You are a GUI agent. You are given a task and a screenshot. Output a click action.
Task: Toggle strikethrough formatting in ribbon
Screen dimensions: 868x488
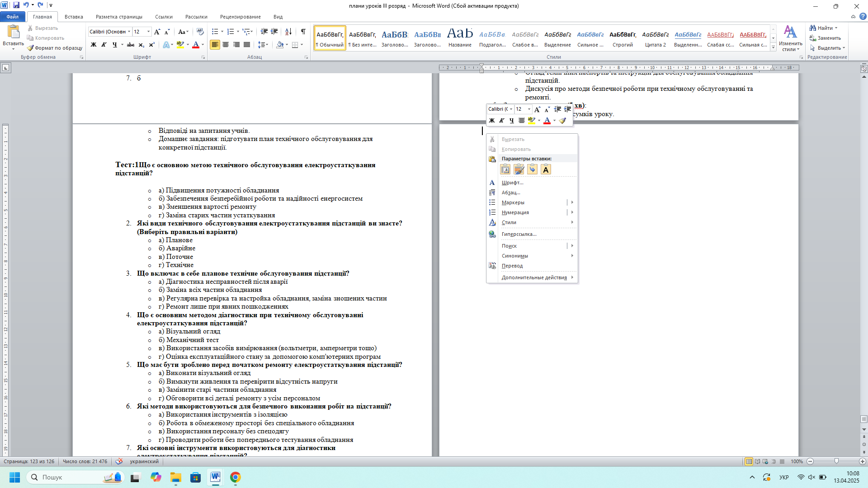[x=131, y=45]
